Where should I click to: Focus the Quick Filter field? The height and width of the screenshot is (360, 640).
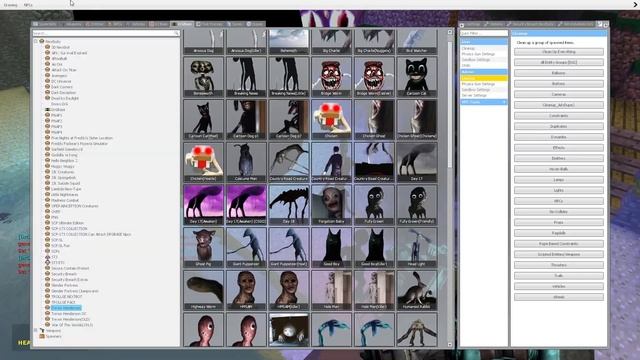pos(484,33)
